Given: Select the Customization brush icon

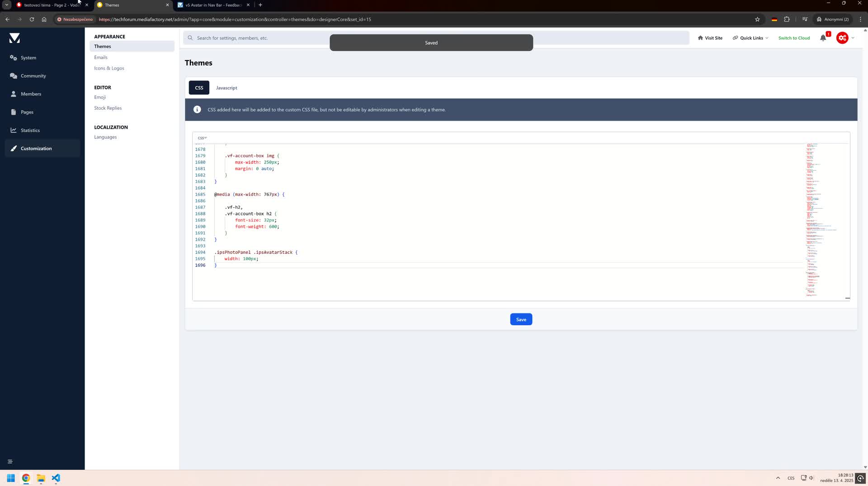Looking at the screenshot, I should (14, 149).
